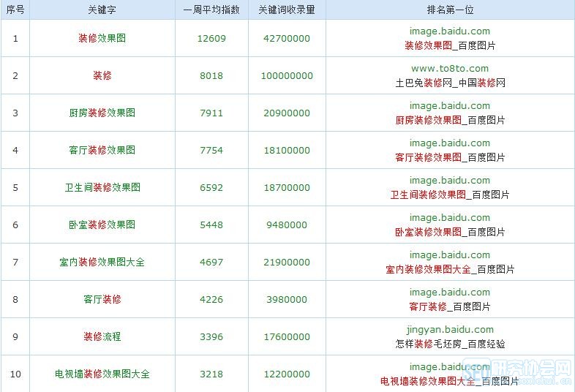Open the www.to8to.com link
This screenshot has height=392, width=575.
coord(450,69)
